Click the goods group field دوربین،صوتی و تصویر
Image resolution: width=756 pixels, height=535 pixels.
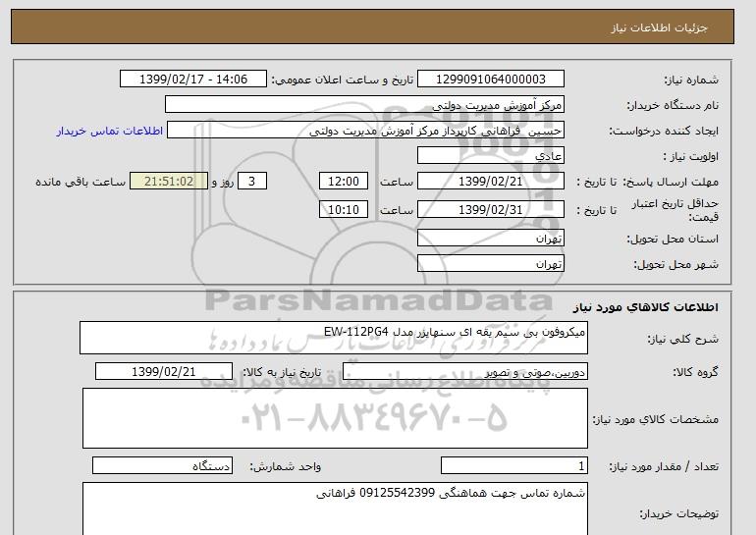pos(464,371)
